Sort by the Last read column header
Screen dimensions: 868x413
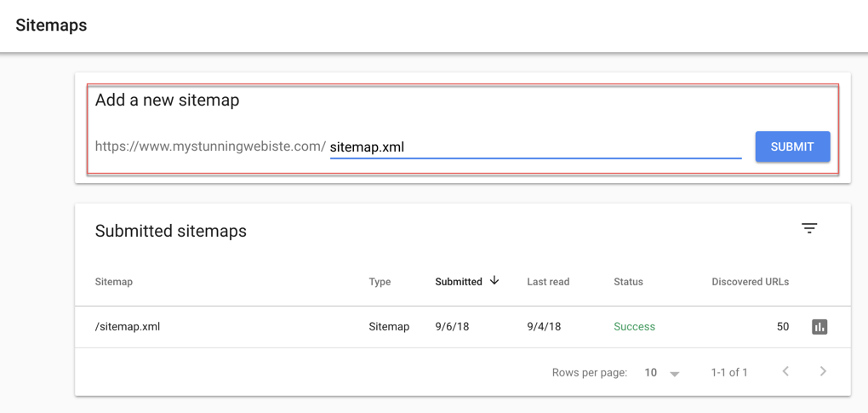click(x=548, y=282)
